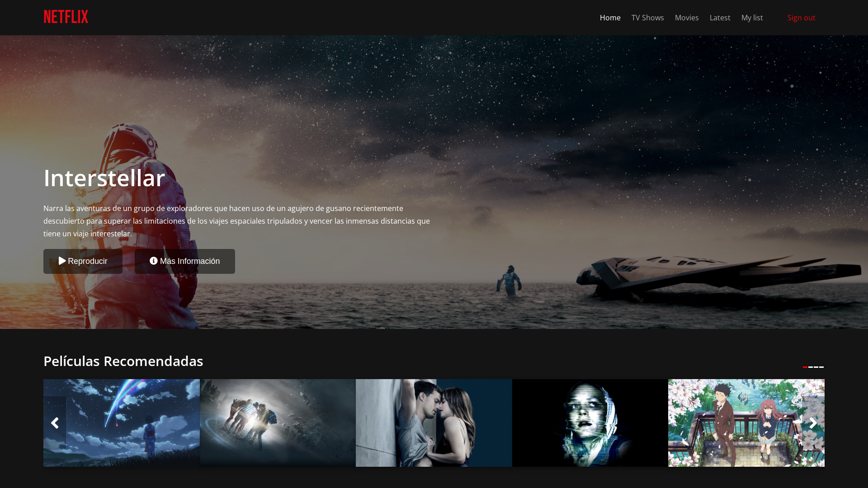Click the Interstellar title heading
Viewport: 868px width, 488px height.
(104, 178)
